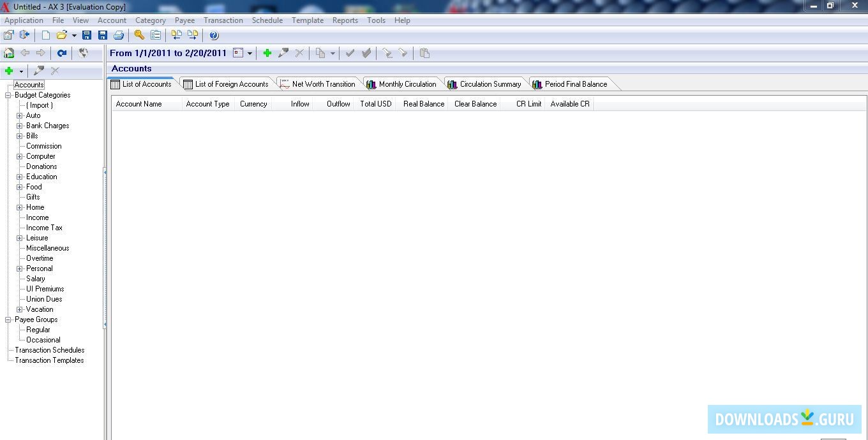The width and height of the screenshot is (868, 440).
Task: Click the yellow key password icon
Action: [139, 35]
